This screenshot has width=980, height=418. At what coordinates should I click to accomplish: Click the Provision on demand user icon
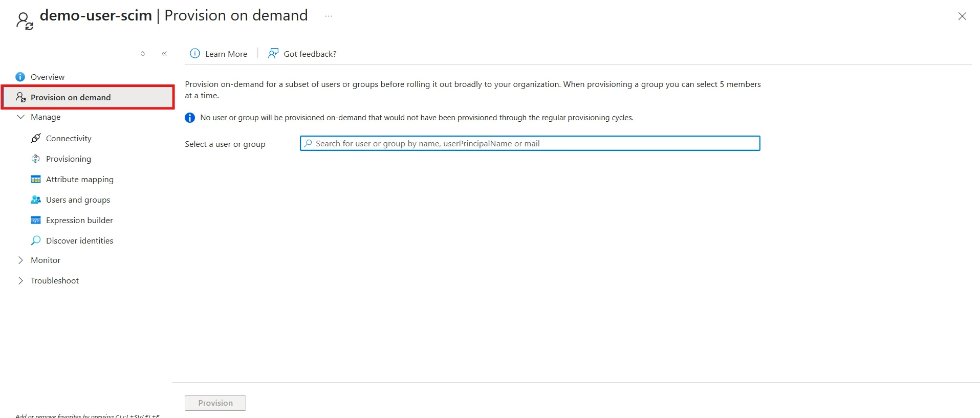tap(20, 97)
